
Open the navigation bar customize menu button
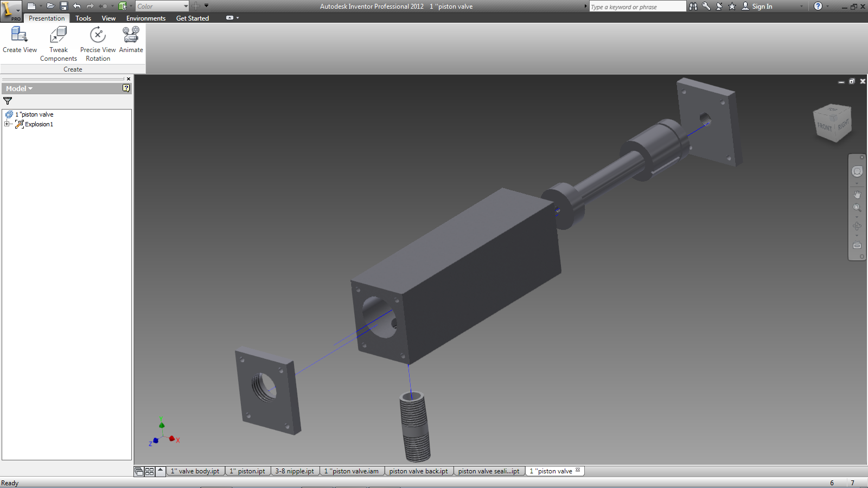coord(862,256)
